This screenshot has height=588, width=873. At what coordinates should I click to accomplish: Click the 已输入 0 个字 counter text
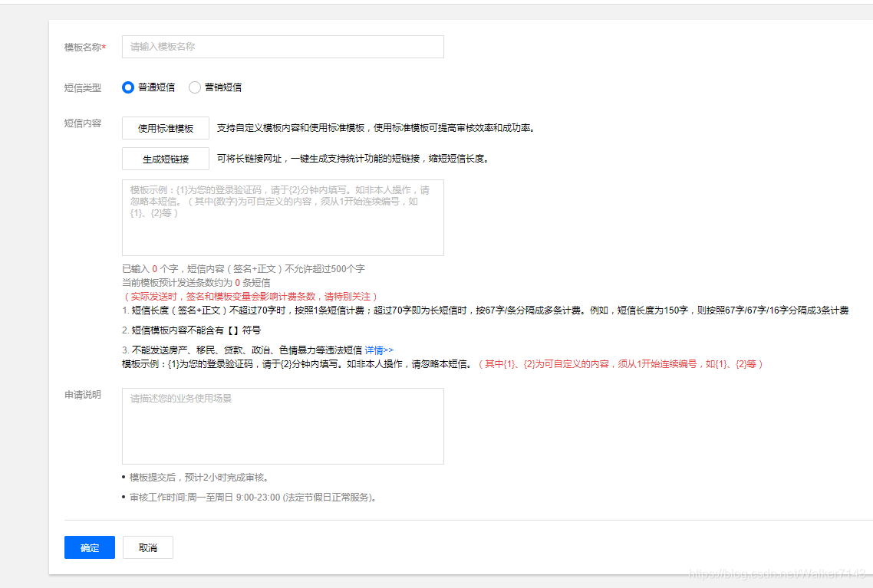243,268
